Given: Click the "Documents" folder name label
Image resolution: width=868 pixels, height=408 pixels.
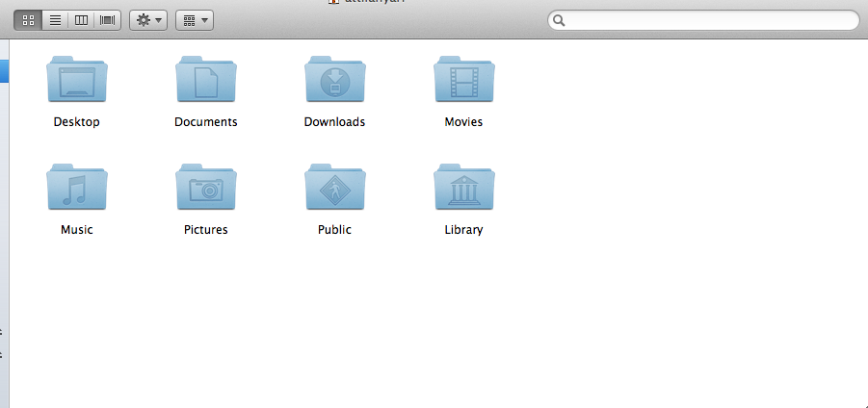Looking at the screenshot, I should (206, 122).
